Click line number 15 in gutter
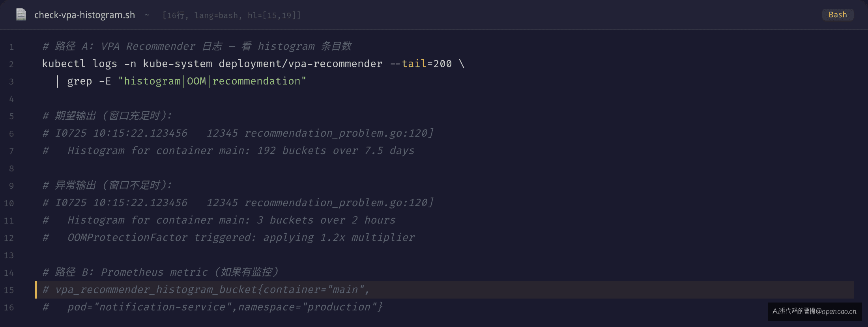 pyautogui.click(x=9, y=290)
